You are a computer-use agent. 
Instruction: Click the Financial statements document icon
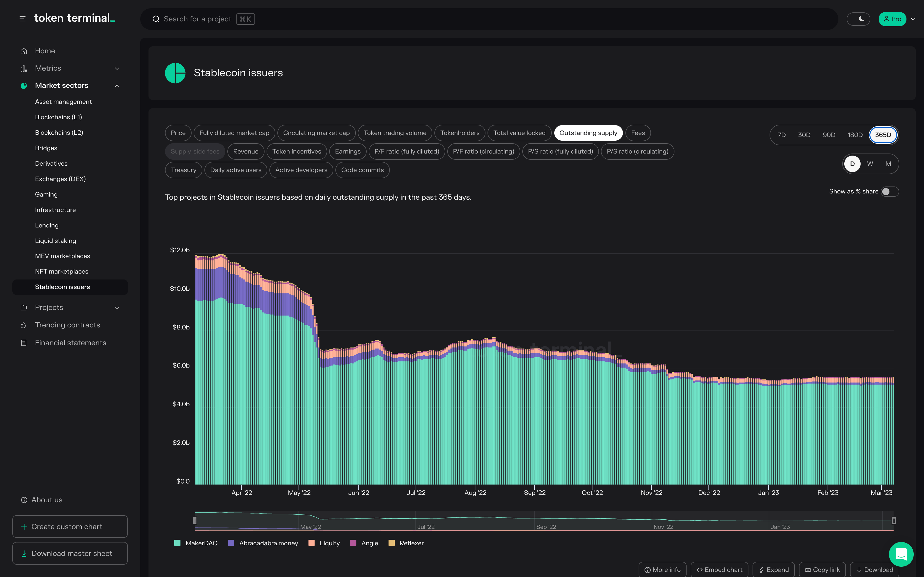24,343
